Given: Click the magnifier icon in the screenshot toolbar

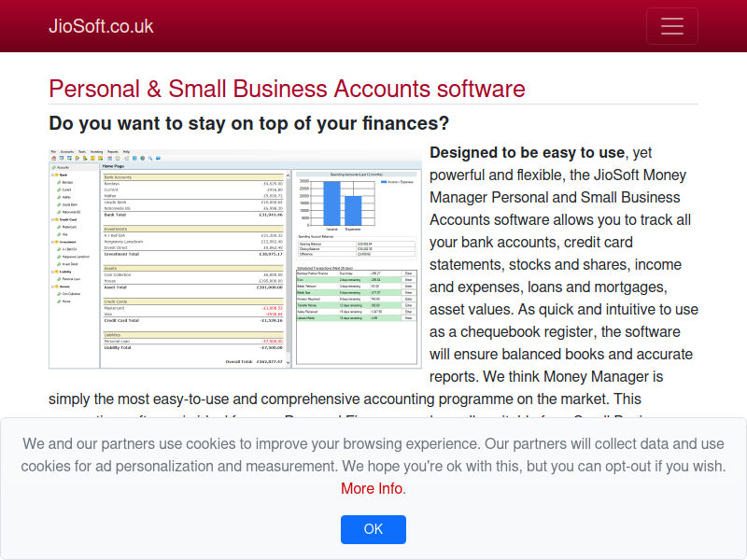Looking at the screenshot, I should (150, 158).
